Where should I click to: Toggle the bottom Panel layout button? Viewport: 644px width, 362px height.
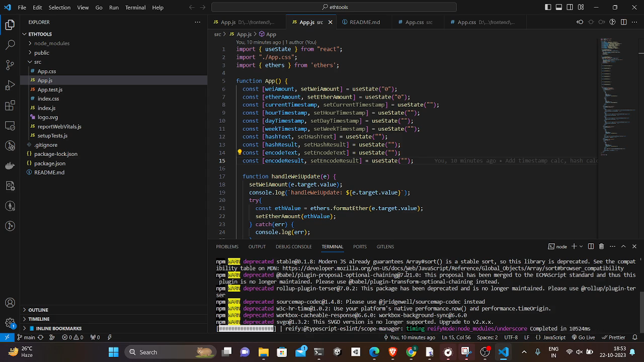click(559, 8)
